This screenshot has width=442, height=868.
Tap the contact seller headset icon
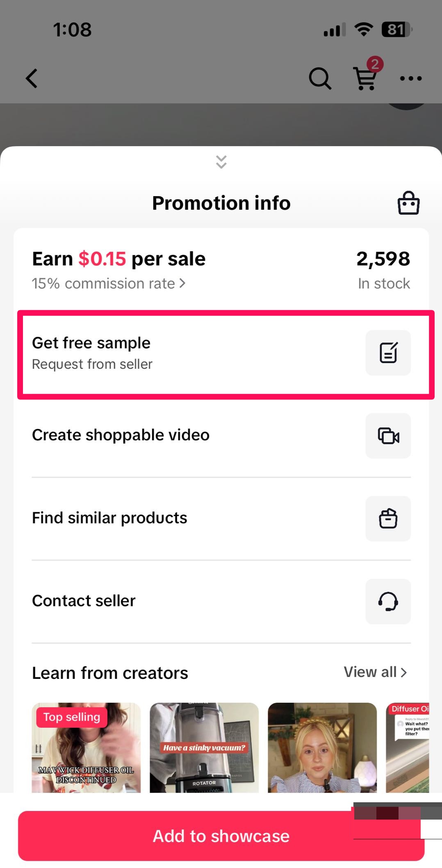click(x=388, y=601)
